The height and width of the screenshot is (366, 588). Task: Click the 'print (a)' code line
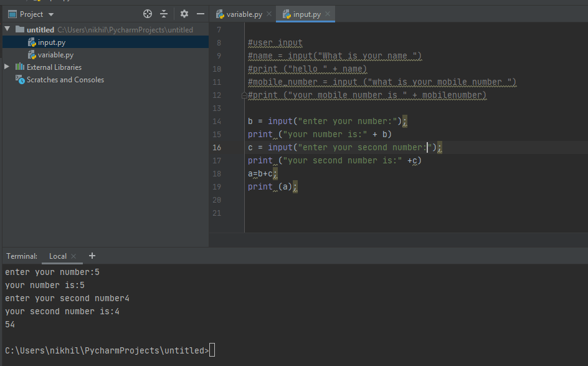coord(273,186)
